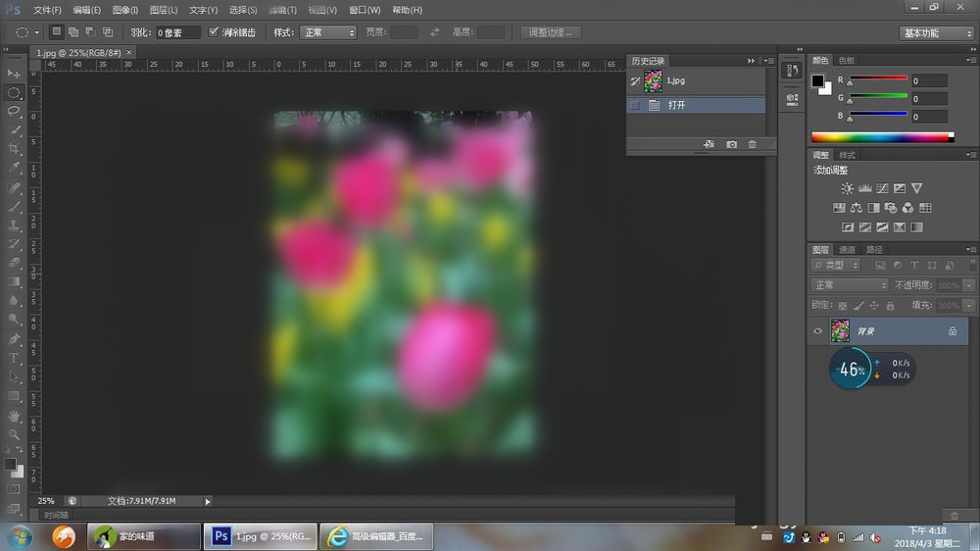980x551 pixels.
Task: Delete history state with trash icon
Action: [x=753, y=144]
